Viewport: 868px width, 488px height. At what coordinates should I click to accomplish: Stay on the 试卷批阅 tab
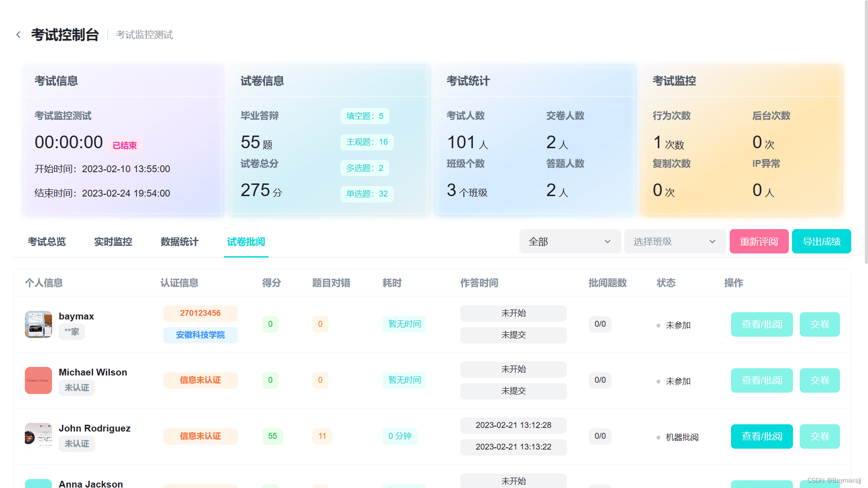245,242
